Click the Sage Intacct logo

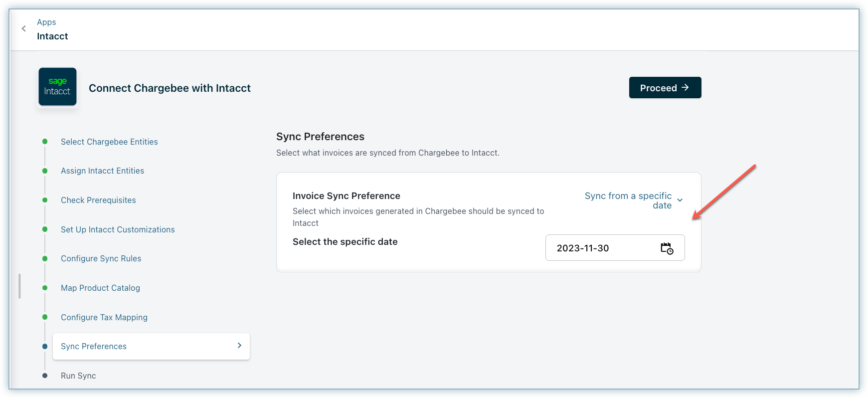58,87
